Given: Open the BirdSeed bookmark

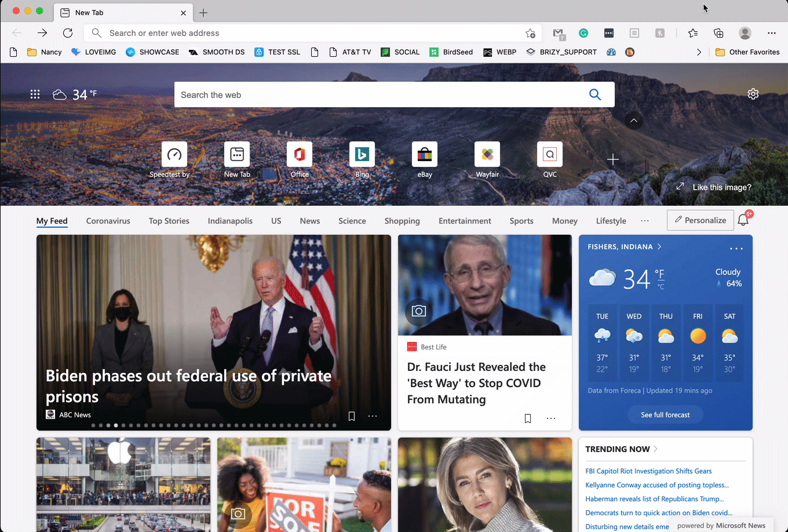Looking at the screenshot, I should (x=451, y=52).
